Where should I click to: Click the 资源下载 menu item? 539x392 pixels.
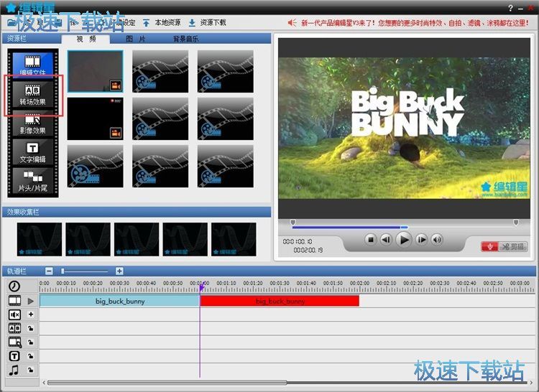(213, 23)
